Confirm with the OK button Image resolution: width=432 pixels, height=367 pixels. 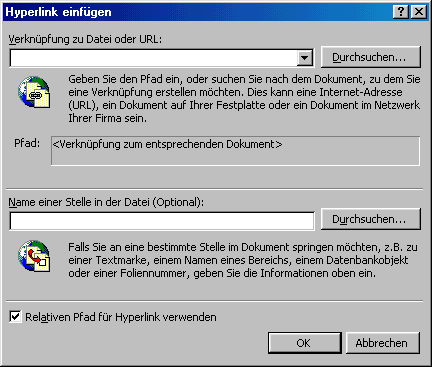coord(305,343)
